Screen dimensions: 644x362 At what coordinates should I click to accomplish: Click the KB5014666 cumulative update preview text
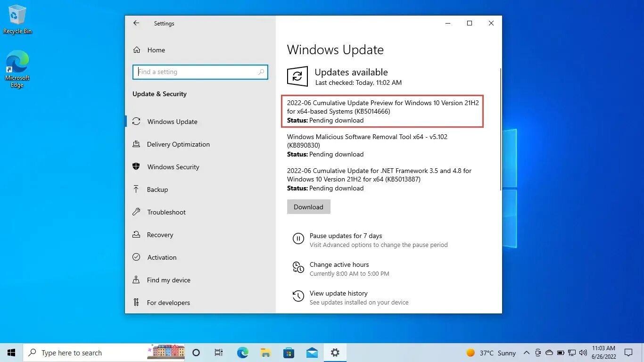click(x=383, y=107)
